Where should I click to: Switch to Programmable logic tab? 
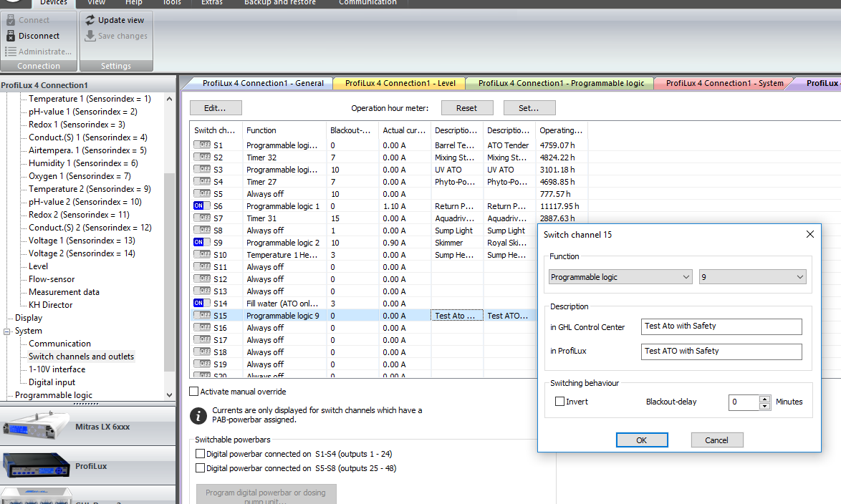[561, 83]
